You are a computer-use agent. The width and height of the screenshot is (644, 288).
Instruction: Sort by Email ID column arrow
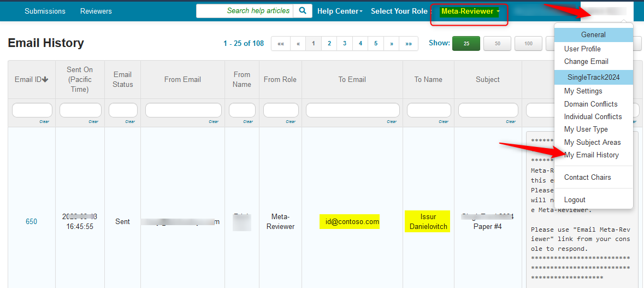[x=45, y=80]
